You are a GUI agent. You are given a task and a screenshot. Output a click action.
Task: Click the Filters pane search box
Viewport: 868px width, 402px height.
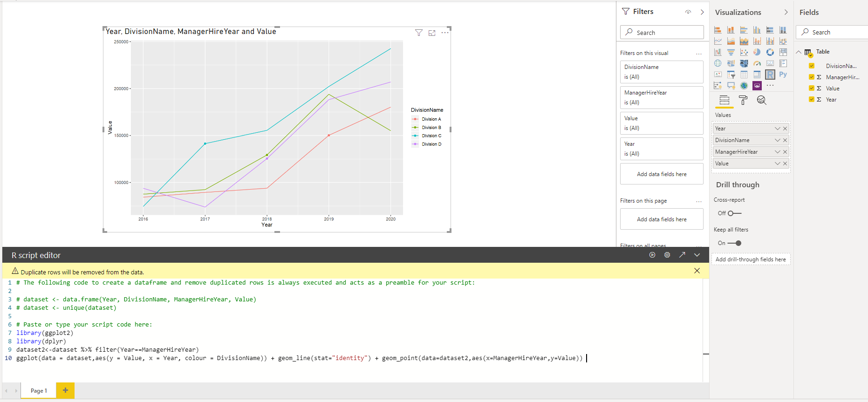[662, 32]
